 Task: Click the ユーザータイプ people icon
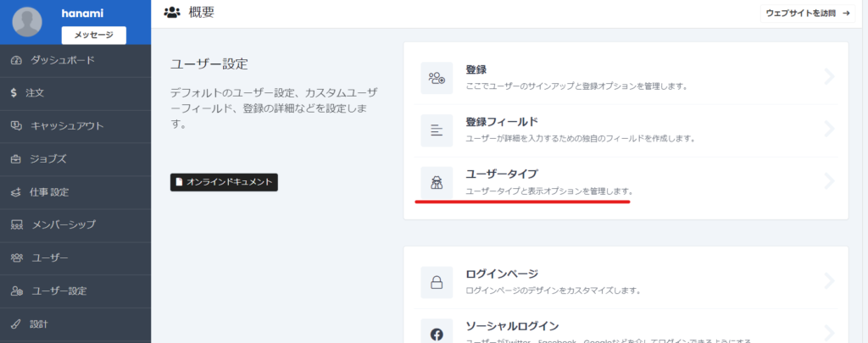point(437,182)
